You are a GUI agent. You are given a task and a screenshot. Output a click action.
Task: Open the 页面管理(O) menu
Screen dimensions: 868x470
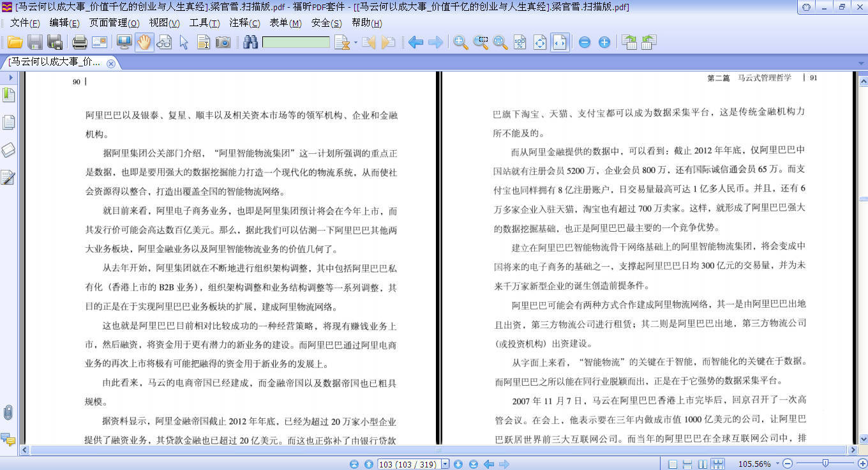point(114,23)
